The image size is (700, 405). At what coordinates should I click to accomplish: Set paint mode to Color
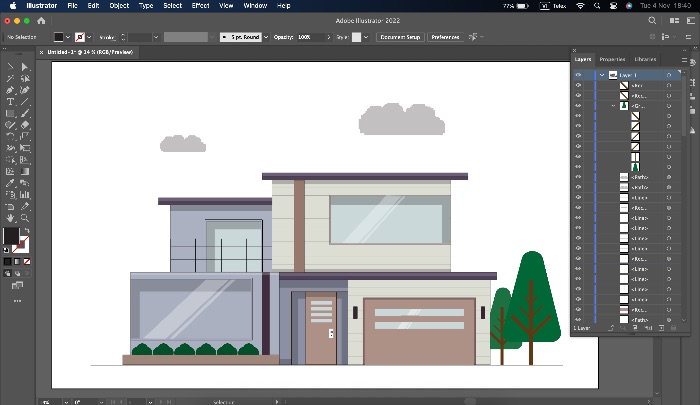pyautogui.click(x=8, y=262)
